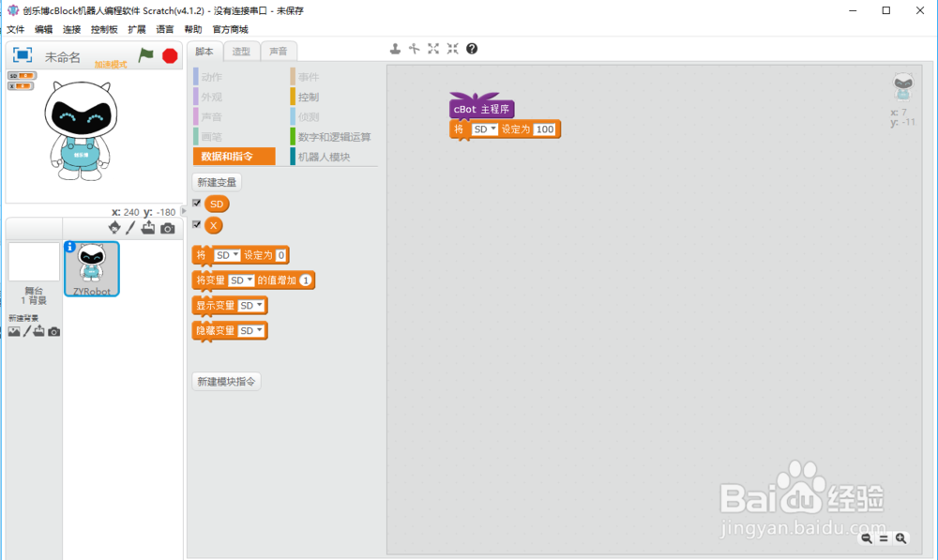Uncheck the SD variable visibility checkbox
The image size is (938, 560).
[196, 204]
